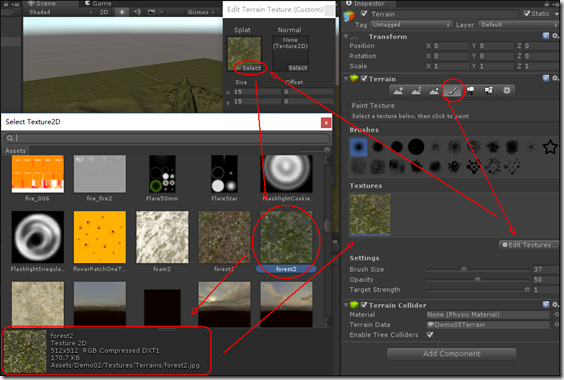The image size is (564, 380).
Task: Uncheck Enable Tree Colliders
Action: [x=430, y=335]
